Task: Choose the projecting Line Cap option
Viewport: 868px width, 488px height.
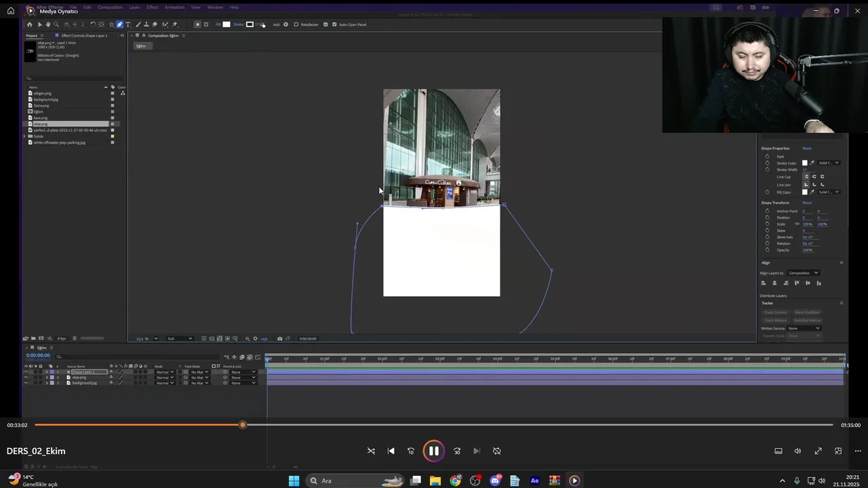Action: (822, 176)
